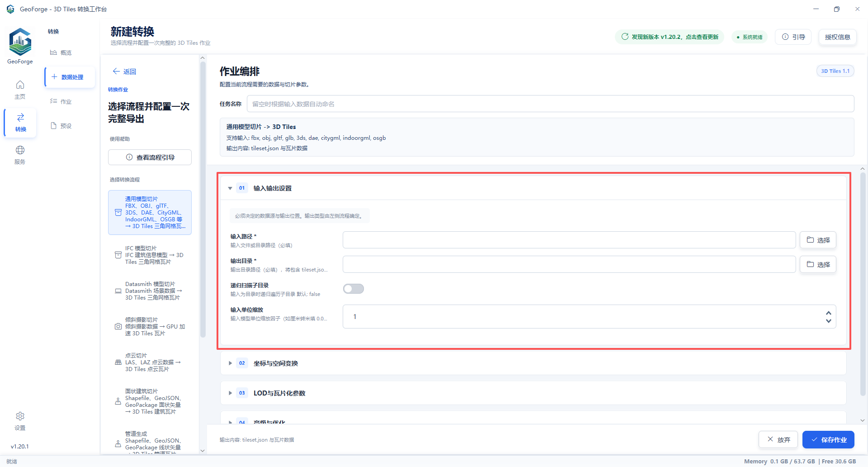
Task: Click the 倾斜摄影 camera icon
Action: click(x=118, y=326)
